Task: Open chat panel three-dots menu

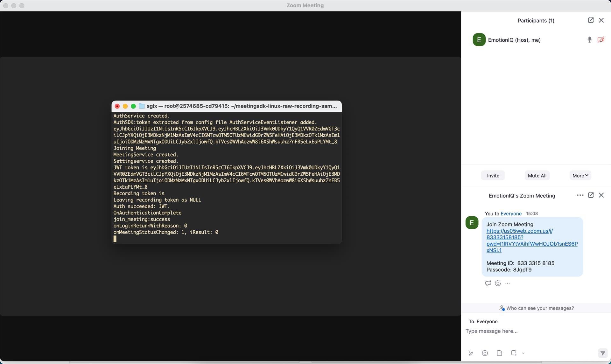Action: coord(580,195)
